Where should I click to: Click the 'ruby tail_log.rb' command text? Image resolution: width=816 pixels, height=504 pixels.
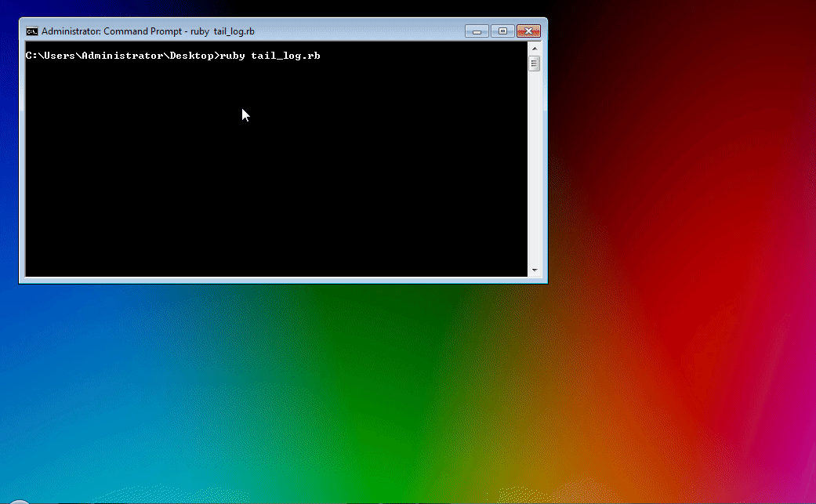point(270,56)
